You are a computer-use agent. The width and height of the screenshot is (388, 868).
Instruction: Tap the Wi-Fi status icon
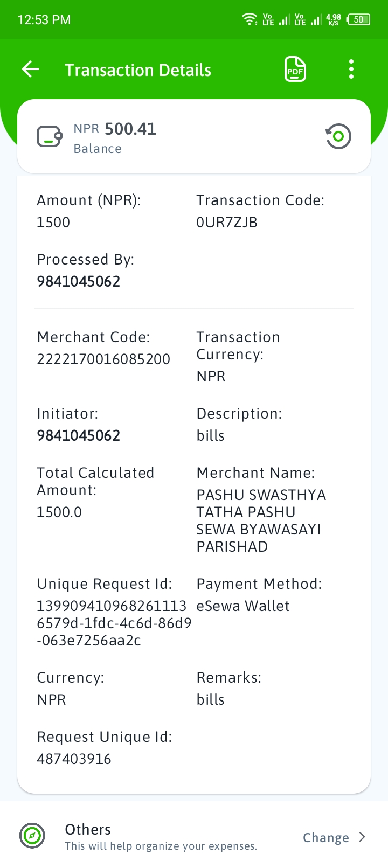point(250,19)
